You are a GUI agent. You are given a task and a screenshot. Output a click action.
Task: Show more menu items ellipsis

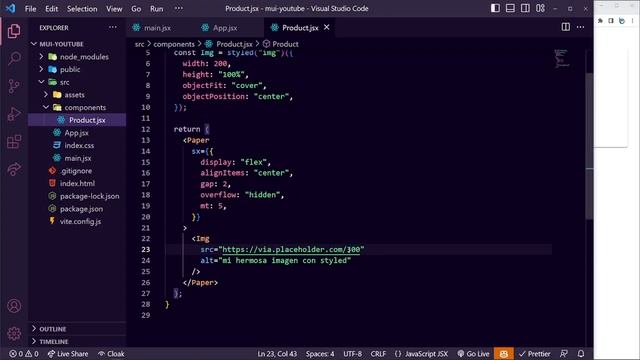point(179,8)
